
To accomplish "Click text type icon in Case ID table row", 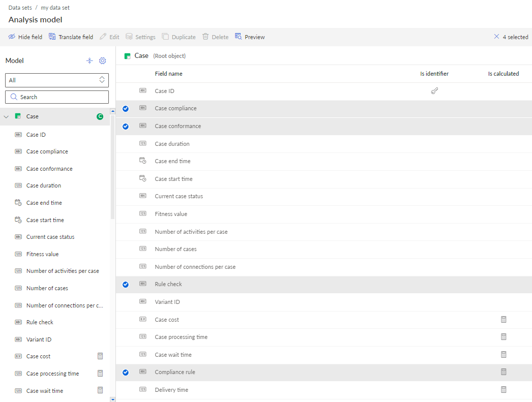I will (143, 90).
